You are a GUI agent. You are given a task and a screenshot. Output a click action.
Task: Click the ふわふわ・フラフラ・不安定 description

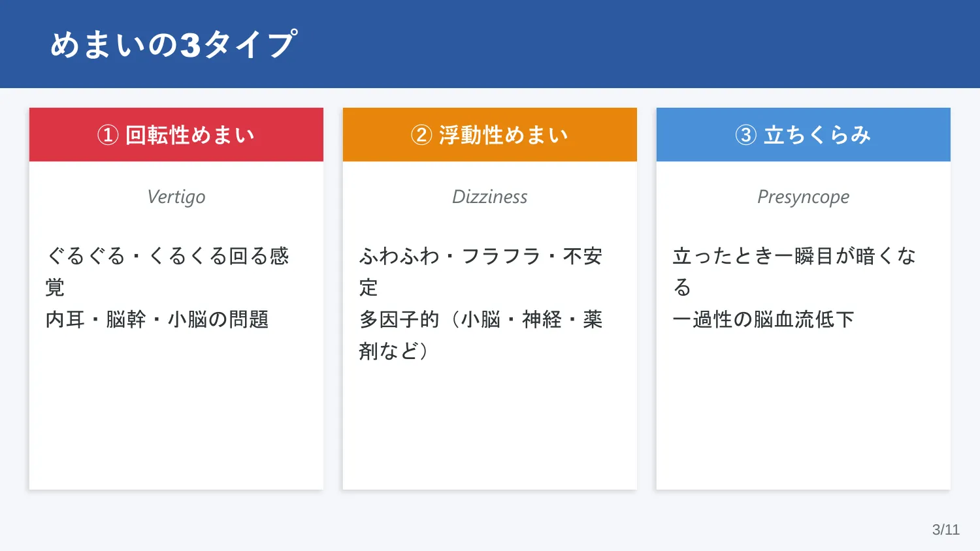click(x=481, y=272)
